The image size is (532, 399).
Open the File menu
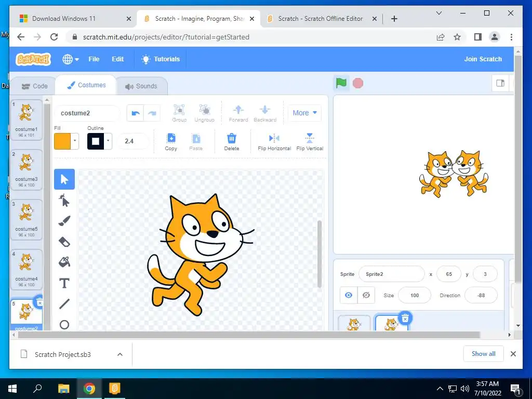click(x=94, y=59)
